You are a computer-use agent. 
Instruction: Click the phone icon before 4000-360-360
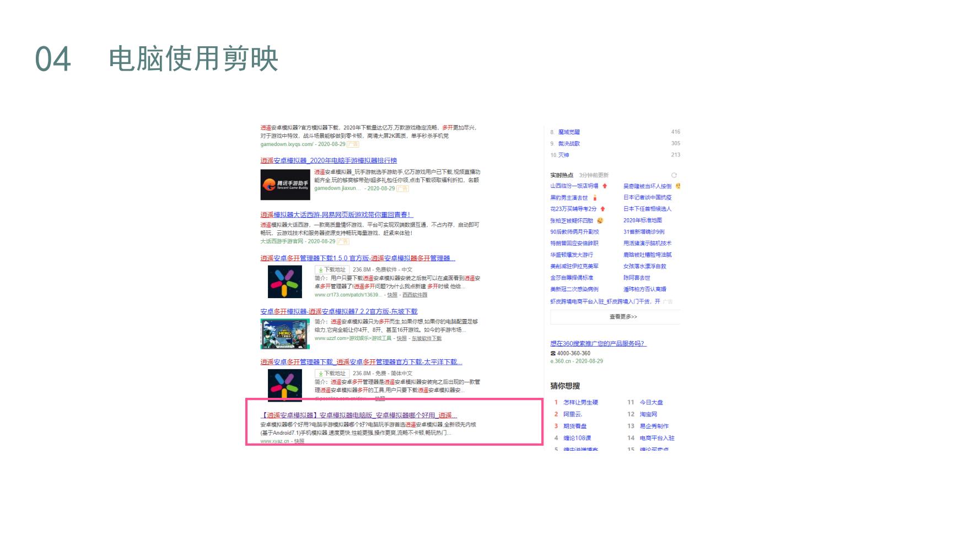coord(553,353)
